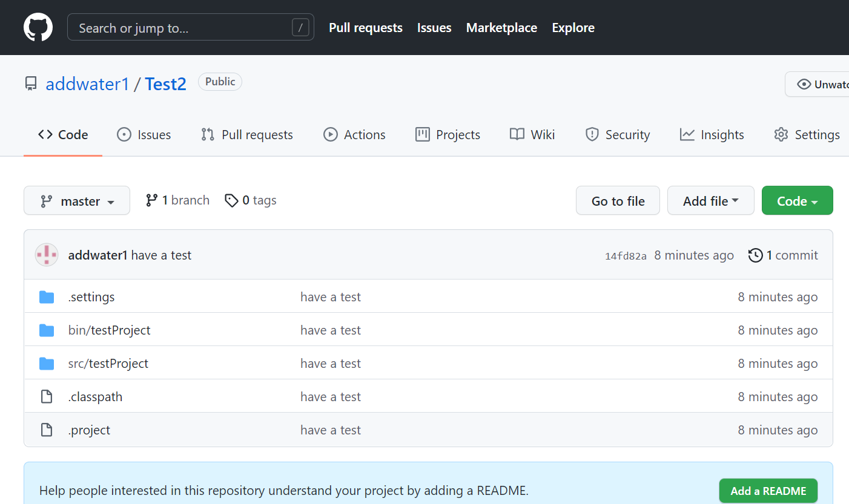
Task: Click the repository book icon
Action: click(31, 83)
